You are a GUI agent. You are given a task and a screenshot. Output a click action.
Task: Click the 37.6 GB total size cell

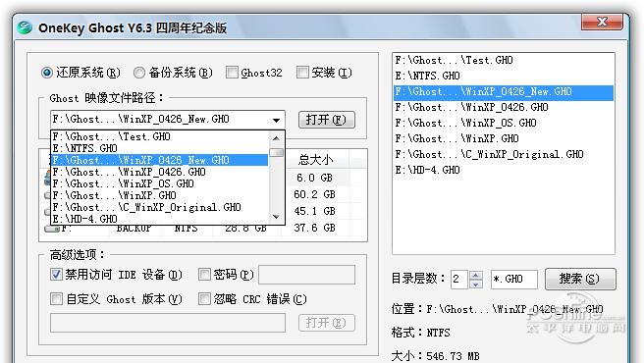point(314,228)
